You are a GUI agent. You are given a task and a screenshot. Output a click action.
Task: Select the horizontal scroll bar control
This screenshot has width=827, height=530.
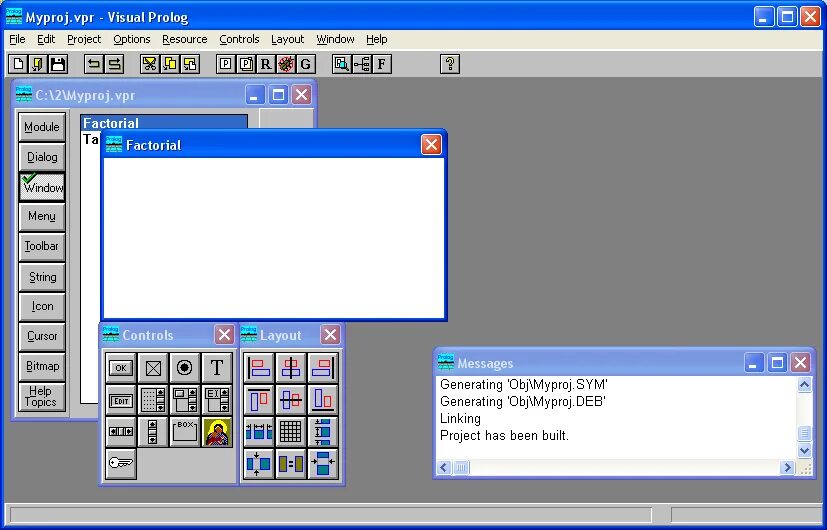(x=121, y=432)
